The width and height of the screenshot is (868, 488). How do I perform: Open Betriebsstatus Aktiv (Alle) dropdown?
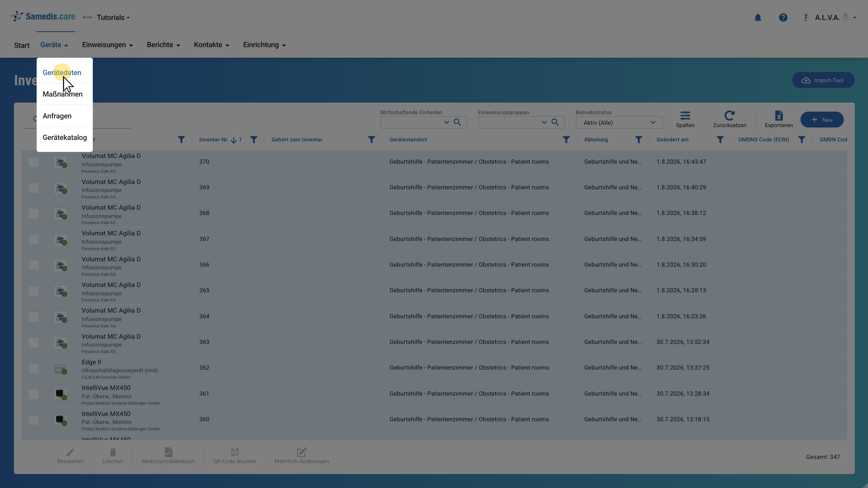coord(619,123)
